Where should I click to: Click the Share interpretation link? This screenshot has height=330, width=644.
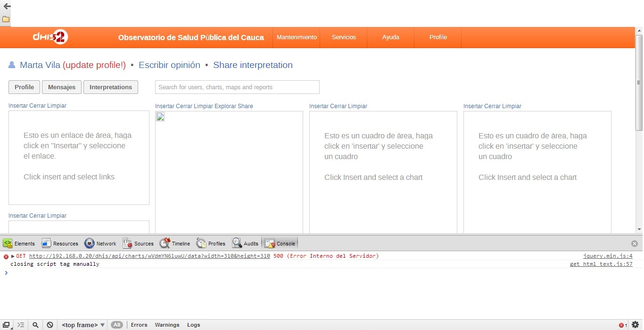253,65
